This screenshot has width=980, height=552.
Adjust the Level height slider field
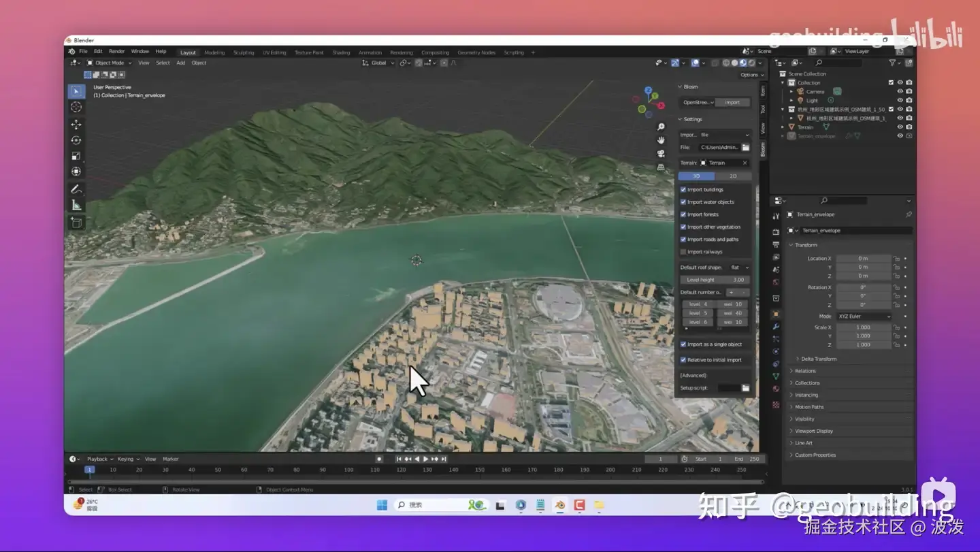715,280
